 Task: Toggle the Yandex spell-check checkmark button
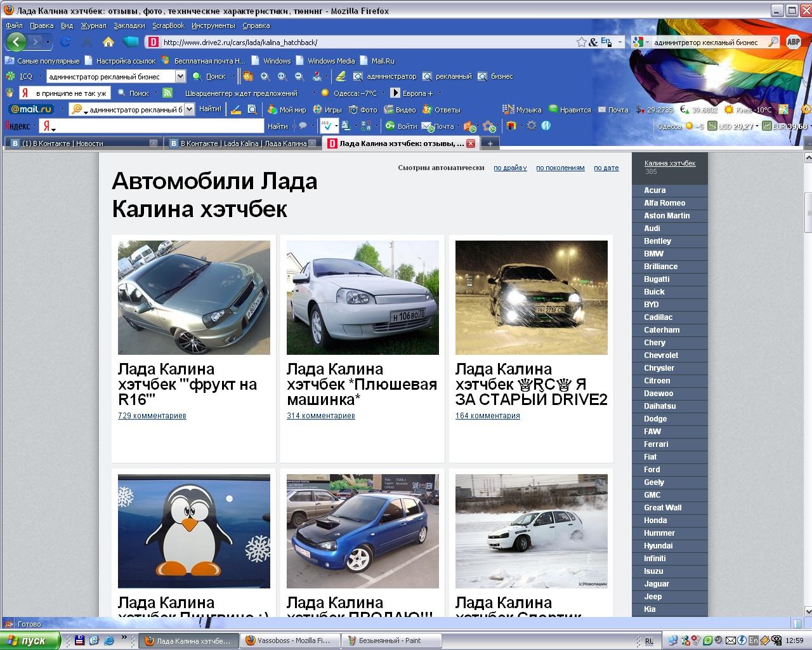(326, 126)
